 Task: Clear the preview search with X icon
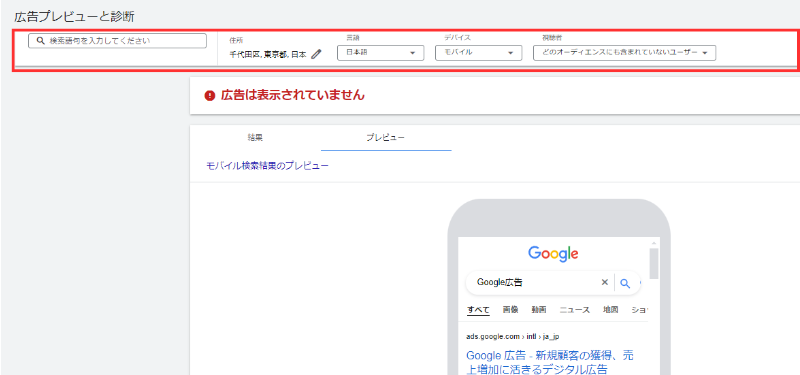[605, 282]
